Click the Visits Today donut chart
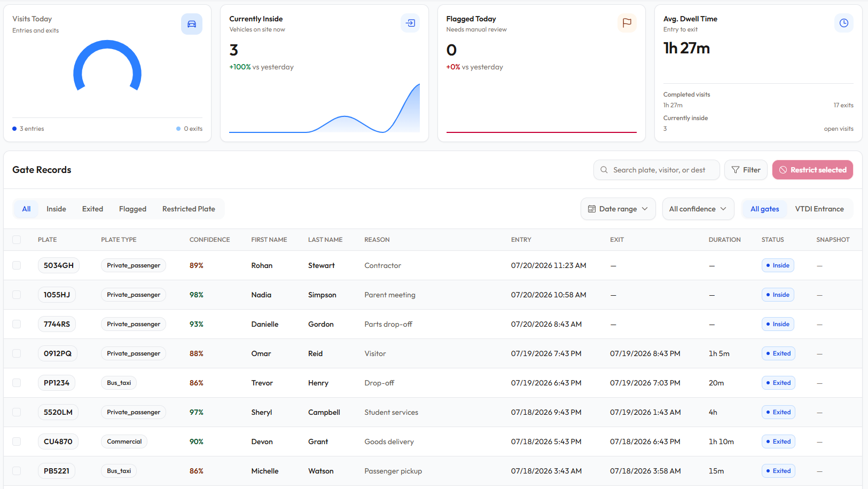 point(107,66)
